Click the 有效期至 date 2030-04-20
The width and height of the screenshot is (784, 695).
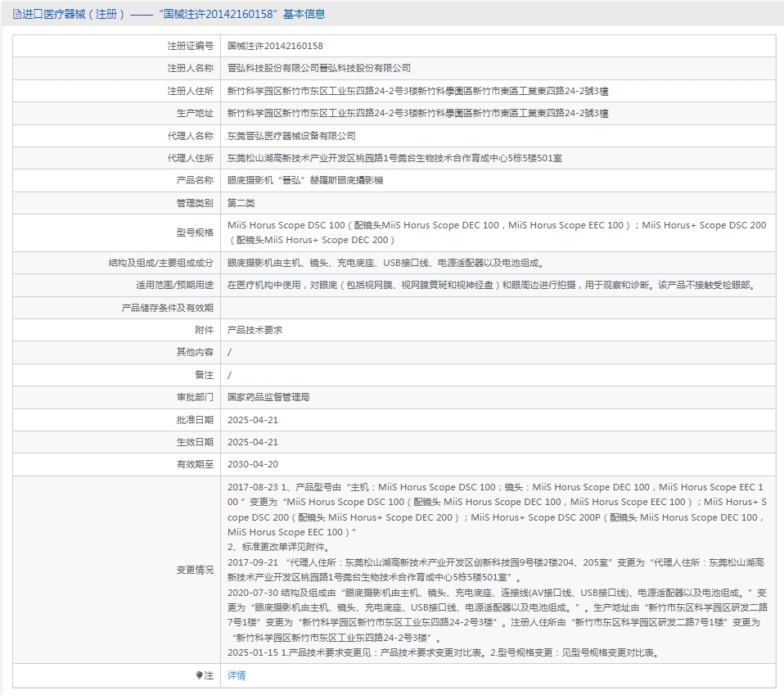[253, 464]
